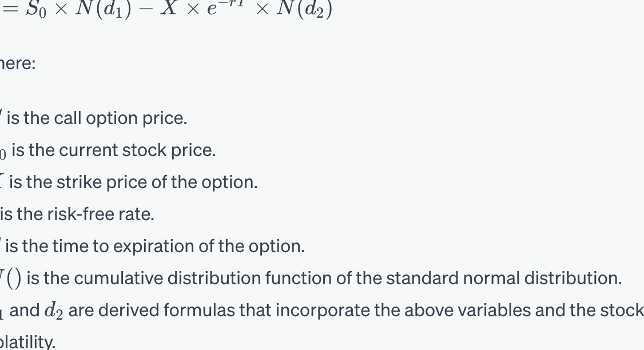Viewport: 644px width, 350px height.
Task: Click the "is the current stock price." line
Action: pyautogui.click(x=113, y=150)
